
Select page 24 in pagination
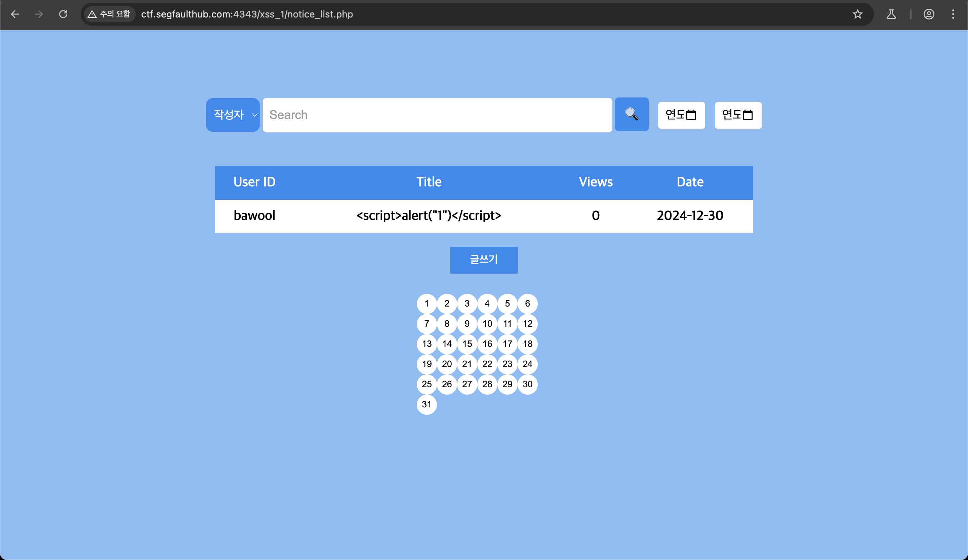(x=527, y=364)
